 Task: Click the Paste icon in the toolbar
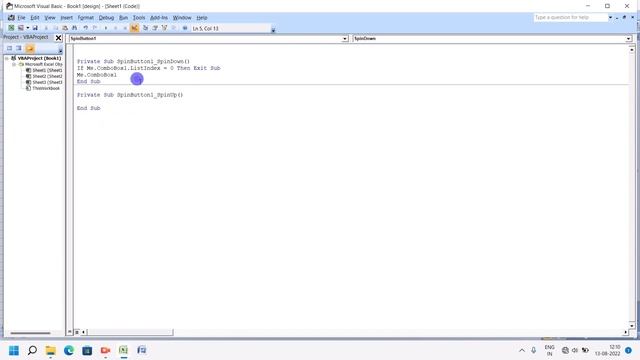65,28
